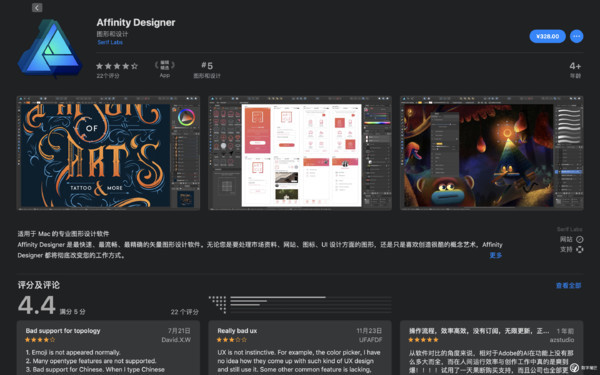600x375 pixels.
Task: Click the back arrow button
Action: pyautogui.click(x=37, y=8)
